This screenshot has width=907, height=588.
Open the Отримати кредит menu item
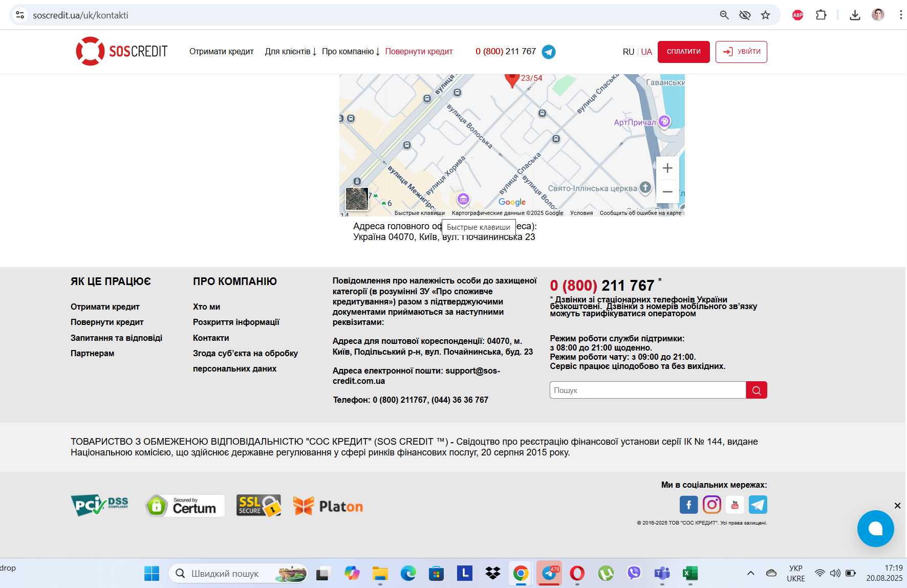(x=222, y=52)
